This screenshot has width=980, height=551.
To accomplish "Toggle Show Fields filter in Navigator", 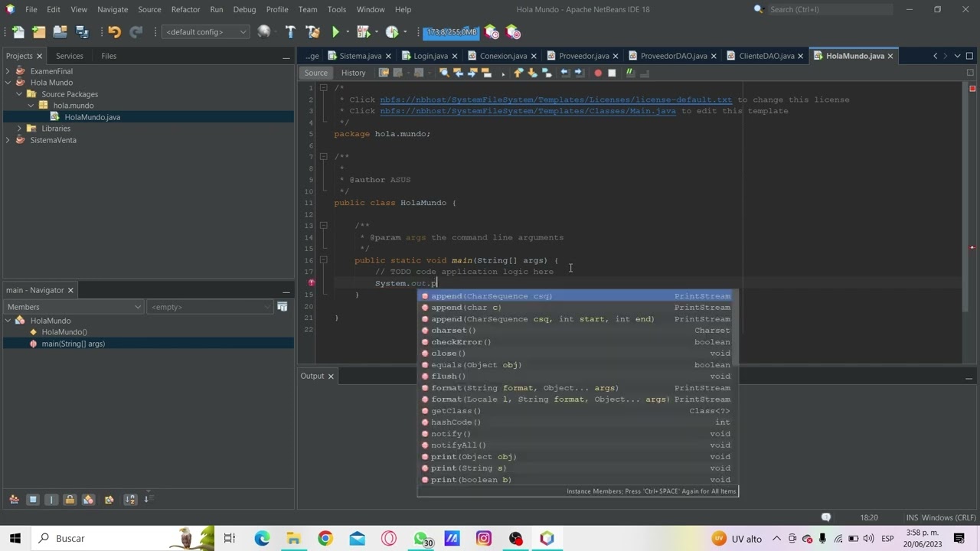I will 33,500.
